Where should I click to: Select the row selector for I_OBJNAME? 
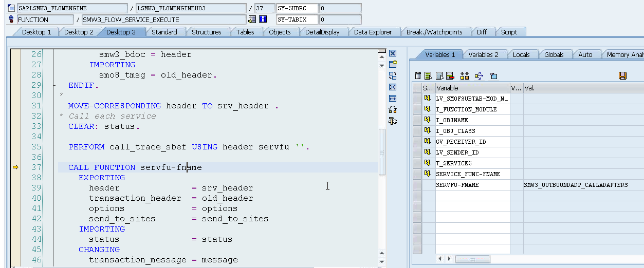click(x=417, y=120)
